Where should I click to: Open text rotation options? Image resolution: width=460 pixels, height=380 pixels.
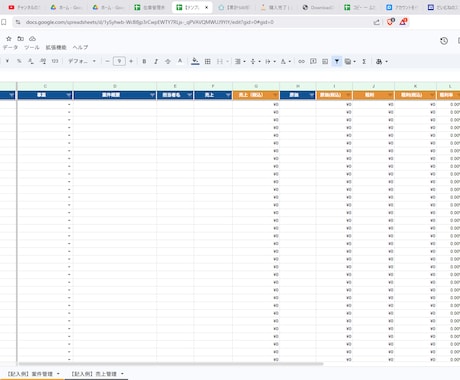point(285,61)
